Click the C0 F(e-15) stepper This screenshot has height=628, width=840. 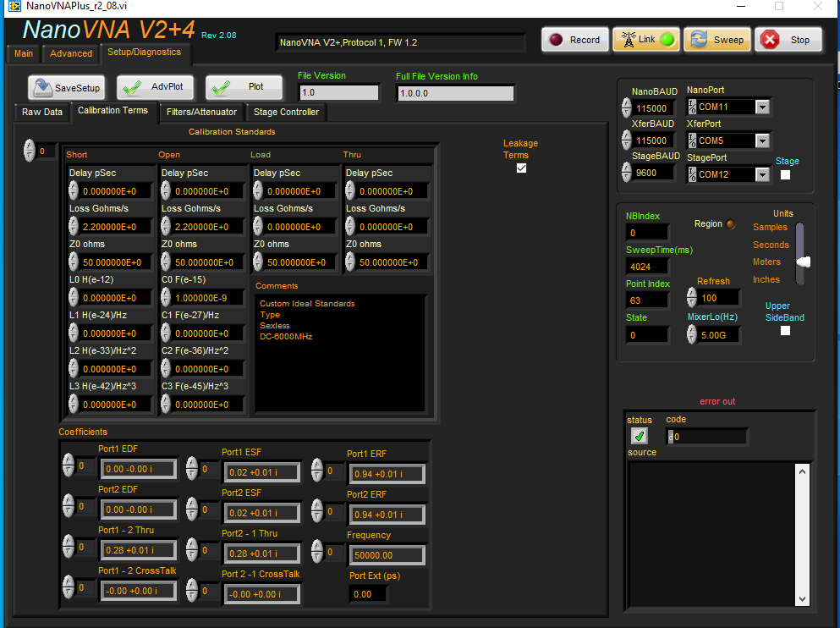tap(166, 297)
